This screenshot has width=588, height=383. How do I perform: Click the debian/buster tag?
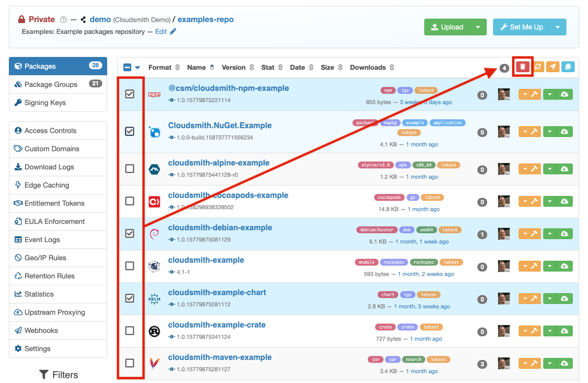[377, 230]
